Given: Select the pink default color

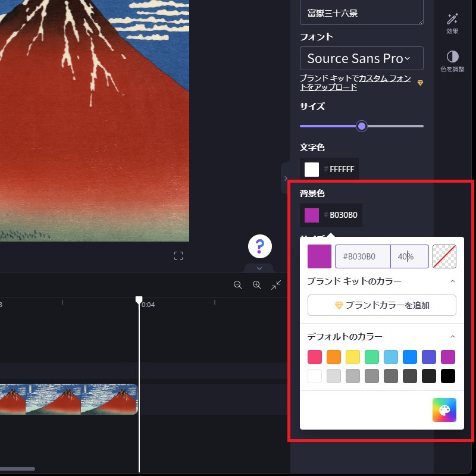Looking at the screenshot, I should (x=315, y=357).
